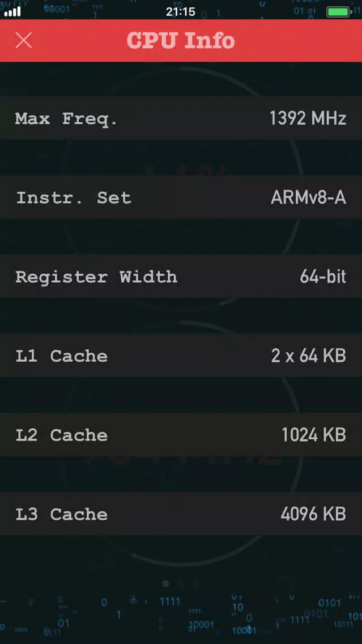This screenshot has width=362, height=644.
Task: Tap the 1392 MHz value
Action: point(308,118)
